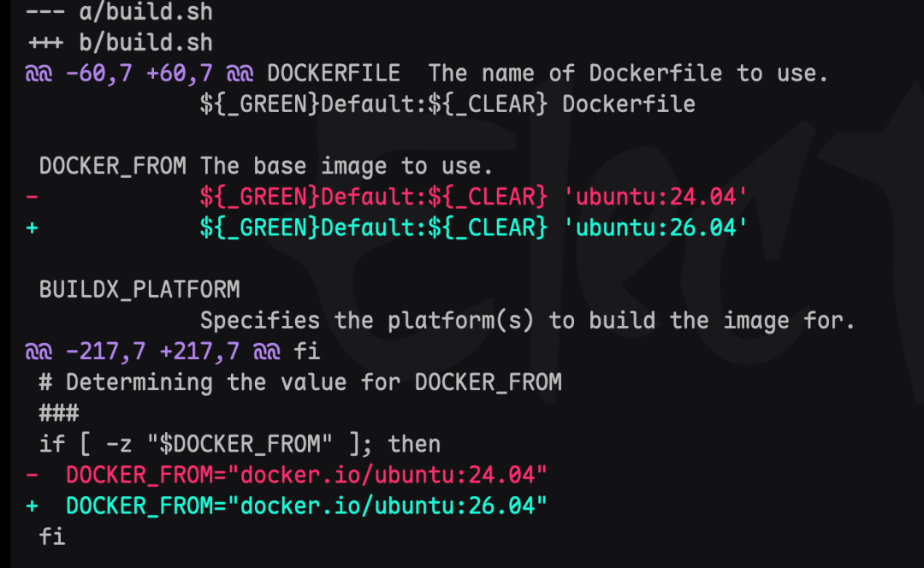Click the plus marker before DOCKER_FROM=docker.io/ubuntu:26.04
This screenshot has height=568, width=924.
tap(33, 506)
